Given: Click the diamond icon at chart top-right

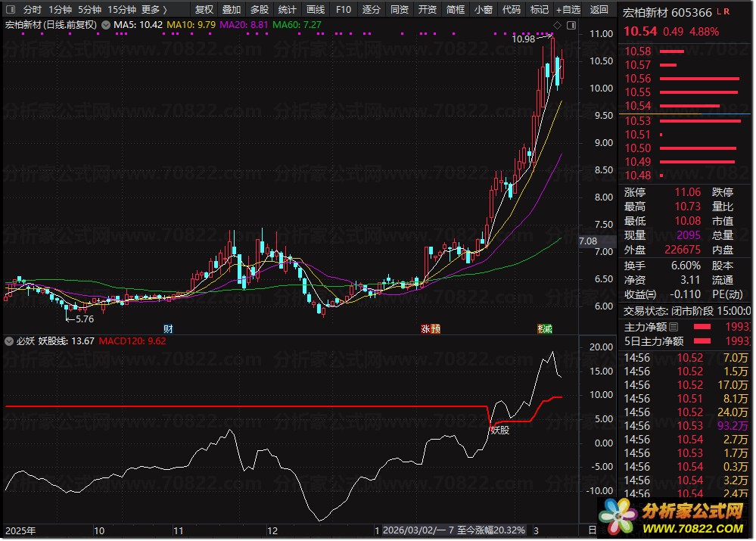Looking at the screenshot, I should [x=557, y=26].
